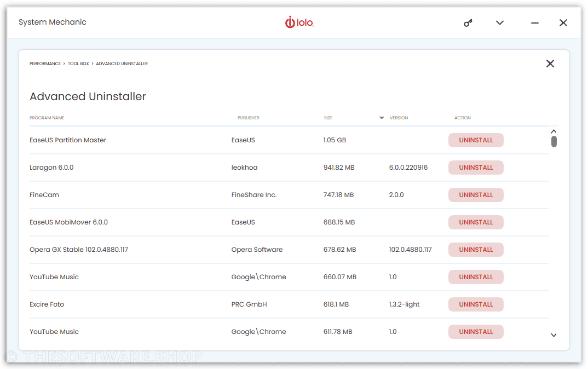
Task: Select the Laragon 6.0.0 program name
Action: pyautogui.click(x=51, y=168)
